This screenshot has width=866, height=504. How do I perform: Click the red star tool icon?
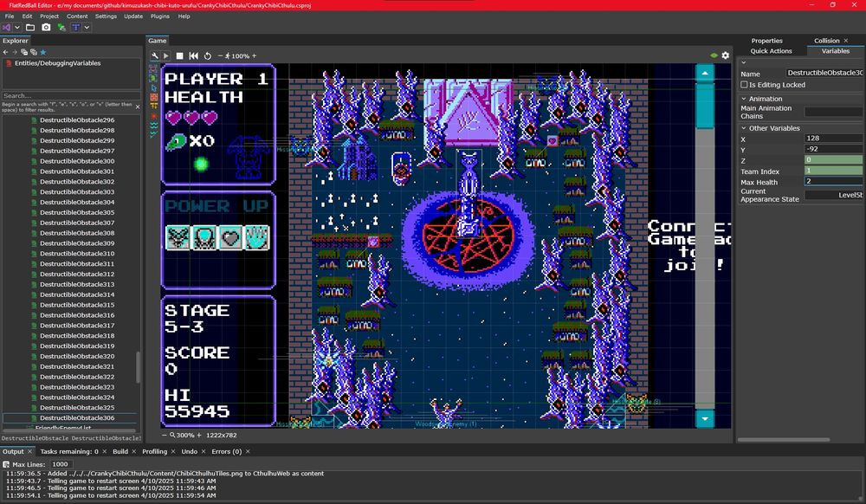tap(153, 116)
